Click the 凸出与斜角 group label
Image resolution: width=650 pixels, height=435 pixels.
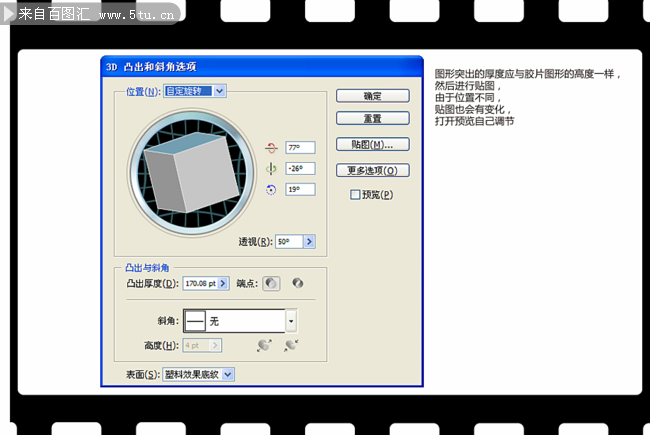pos(147,268)
